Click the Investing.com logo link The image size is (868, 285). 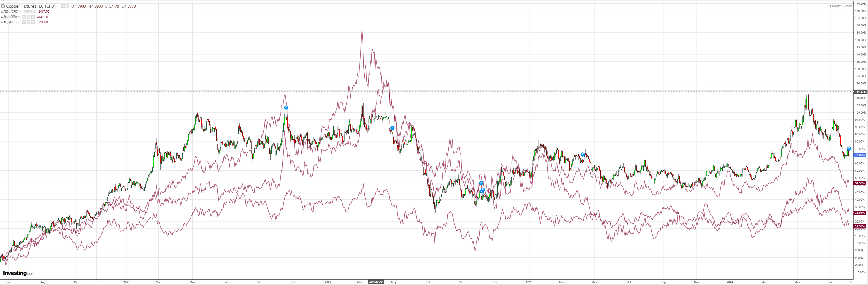(19, 273)
